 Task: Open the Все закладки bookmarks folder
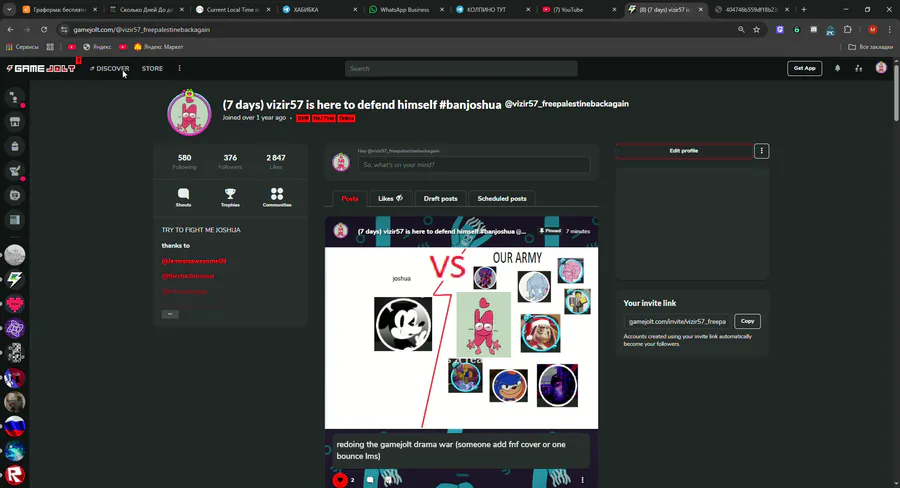[x=870, y=47]
